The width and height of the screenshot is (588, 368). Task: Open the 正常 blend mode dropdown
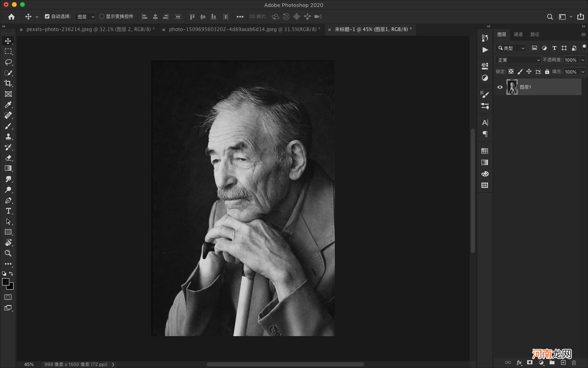pos(518,60)
